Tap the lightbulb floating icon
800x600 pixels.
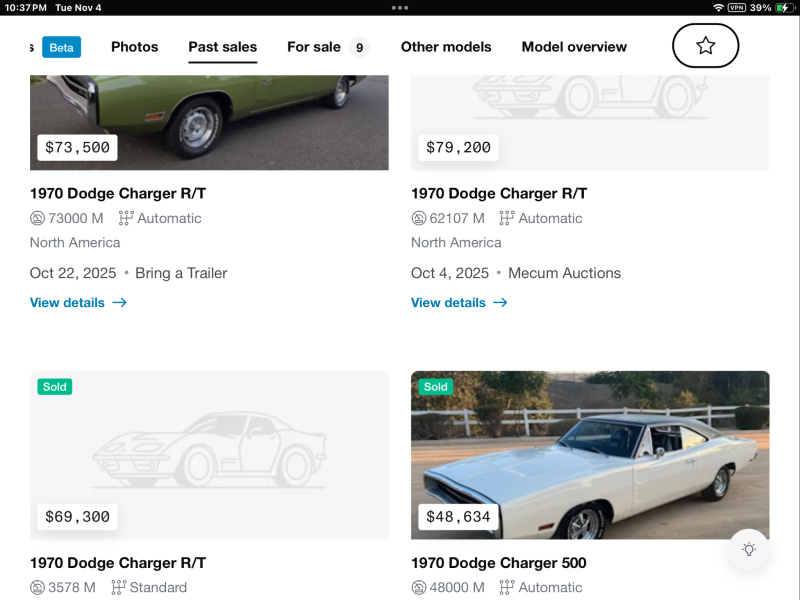748,549
